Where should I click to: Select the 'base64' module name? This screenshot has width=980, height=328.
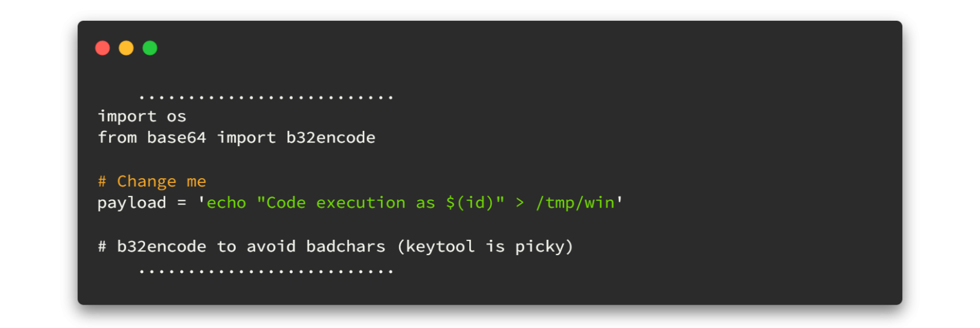176,138
